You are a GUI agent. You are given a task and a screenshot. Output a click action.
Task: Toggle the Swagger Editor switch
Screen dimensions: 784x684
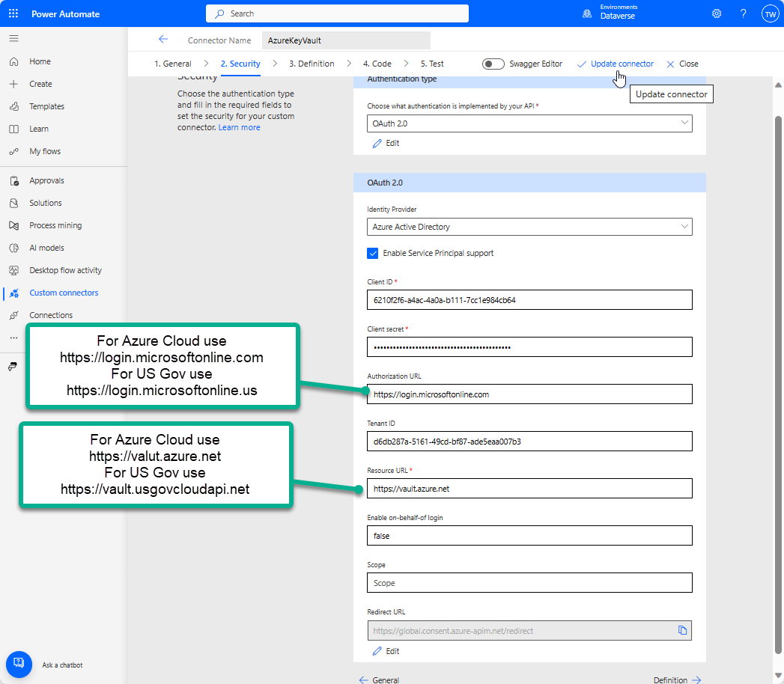tap(493, 64)
